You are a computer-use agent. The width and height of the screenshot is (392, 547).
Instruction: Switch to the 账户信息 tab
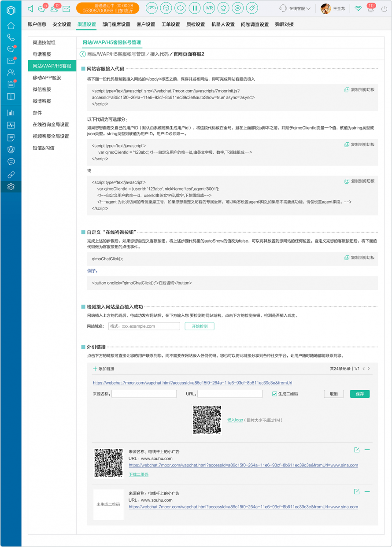(x=37, y=25)
